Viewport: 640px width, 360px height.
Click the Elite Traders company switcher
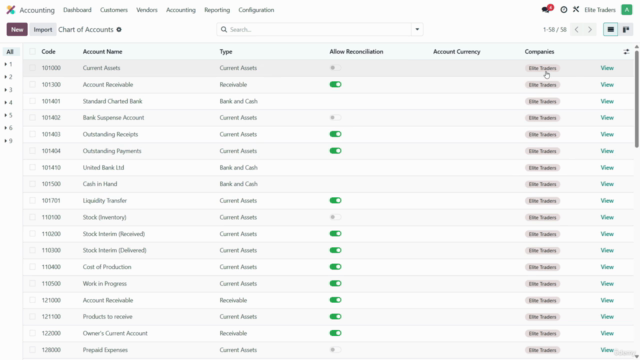[x=600, y=10]
